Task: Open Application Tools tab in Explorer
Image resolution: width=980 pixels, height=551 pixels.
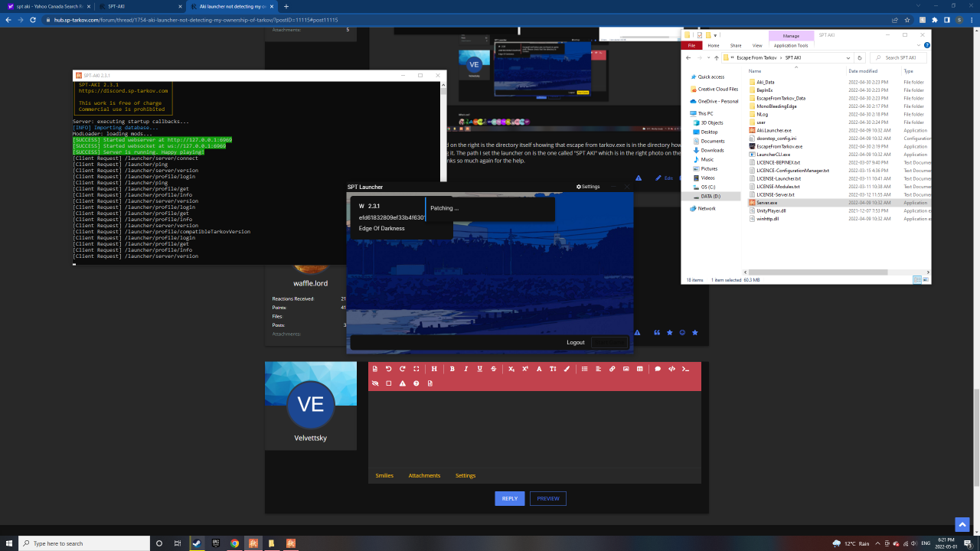Action: pos(791,45)
